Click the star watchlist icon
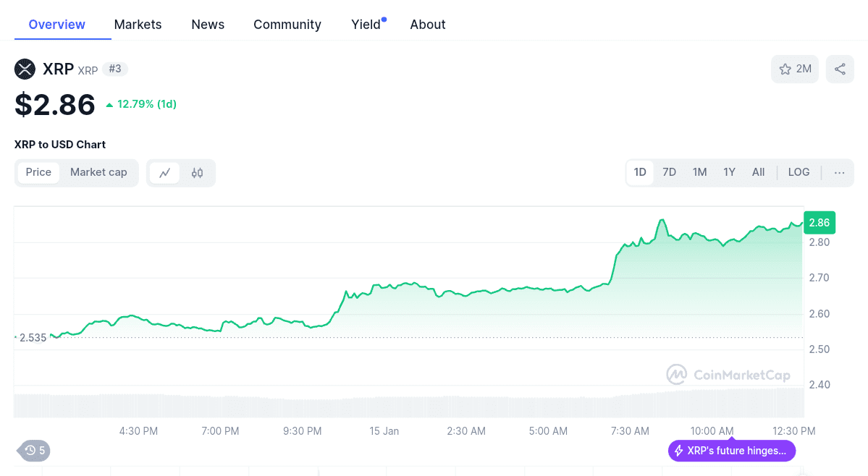 point(785,69)
